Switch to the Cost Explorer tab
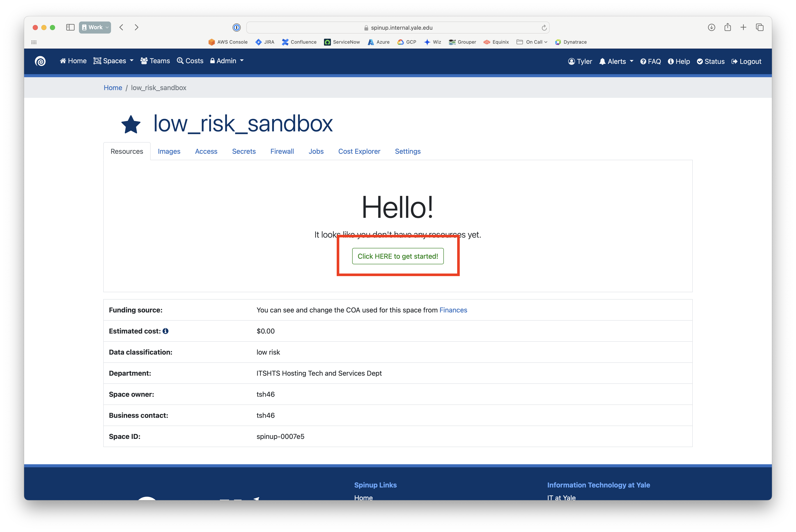 pyautogui.click(x=359, y=151)
